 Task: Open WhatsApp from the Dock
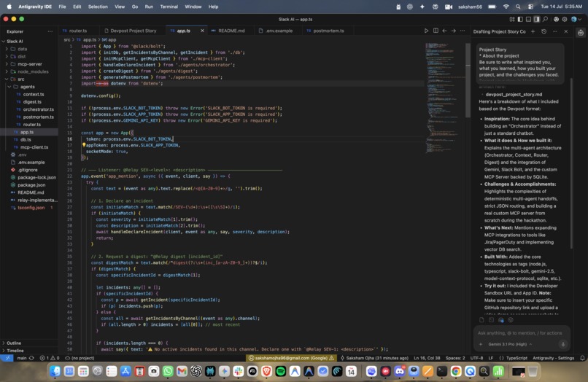[168, 371]
